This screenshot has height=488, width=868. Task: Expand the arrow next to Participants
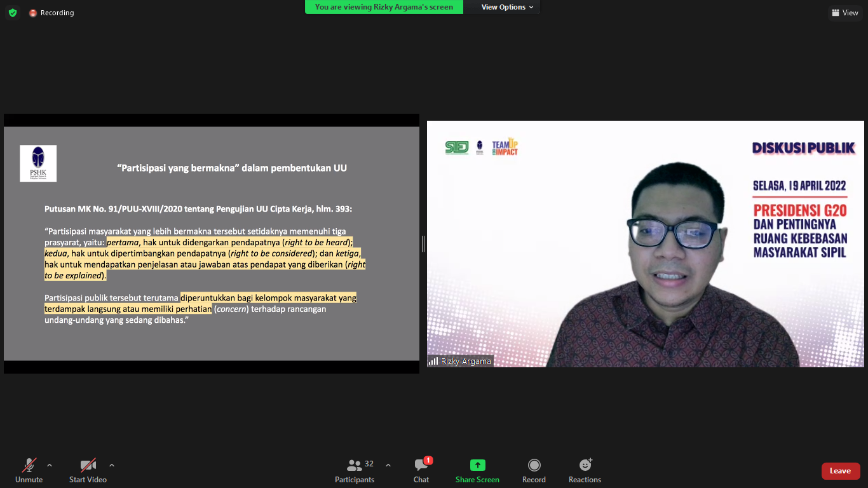click(388, 465)
